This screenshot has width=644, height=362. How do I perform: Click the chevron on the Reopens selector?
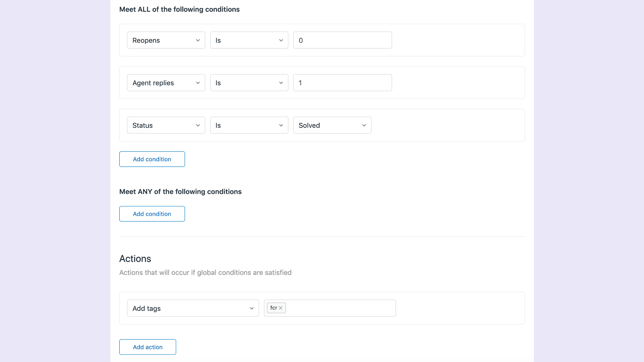click(198, 40)
